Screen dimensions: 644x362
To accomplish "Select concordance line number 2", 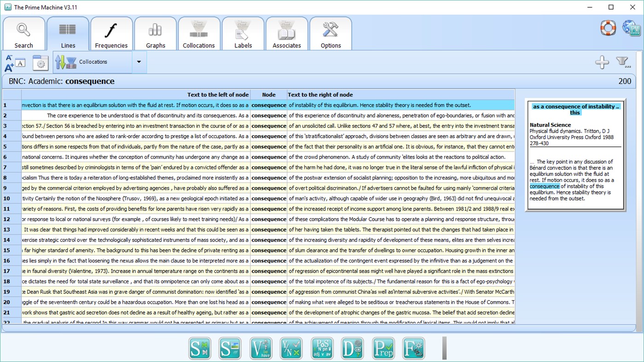I will 12,116.
